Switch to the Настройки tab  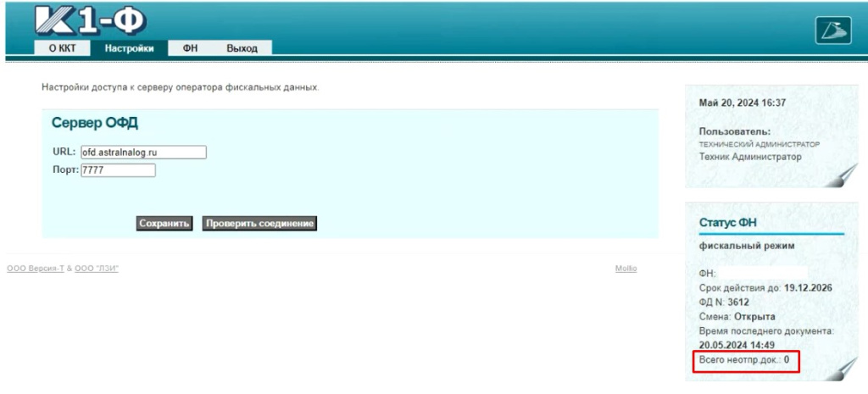pos(129,48)
